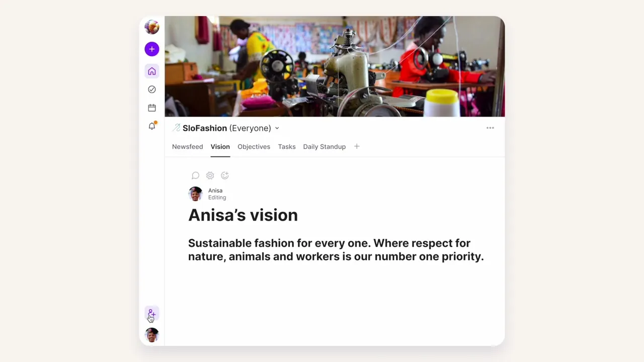644x362 pixels.
Task: Click the purple plus create button
Action: point(152,49)
